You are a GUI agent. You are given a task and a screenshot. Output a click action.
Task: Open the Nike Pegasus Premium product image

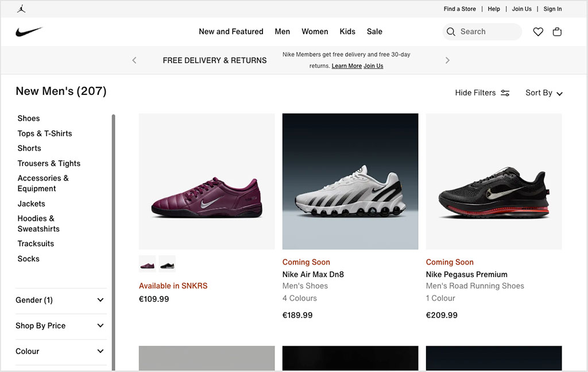(494, 181)
